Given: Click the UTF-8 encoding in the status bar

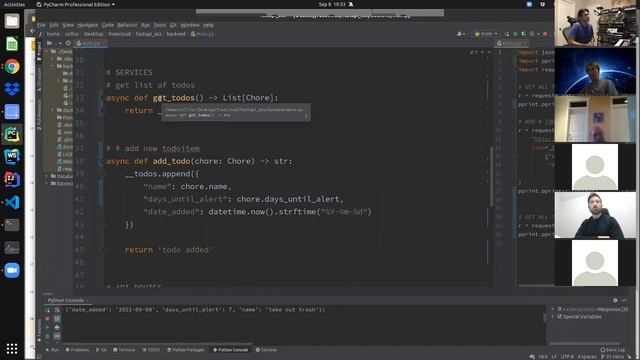Looking at the screenshot, I should point(567,356).
